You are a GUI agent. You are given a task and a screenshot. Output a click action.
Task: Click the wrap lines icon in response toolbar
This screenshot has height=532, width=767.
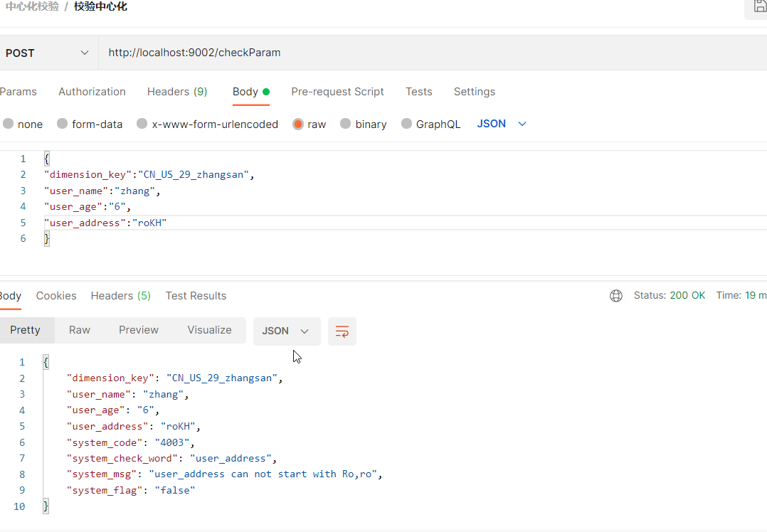342,331
